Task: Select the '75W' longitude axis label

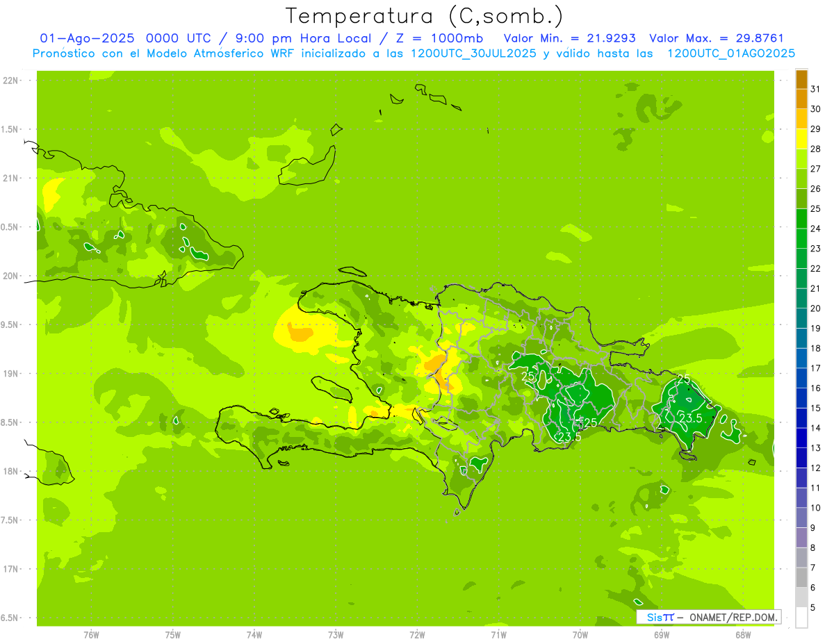Action: (173, 635)
